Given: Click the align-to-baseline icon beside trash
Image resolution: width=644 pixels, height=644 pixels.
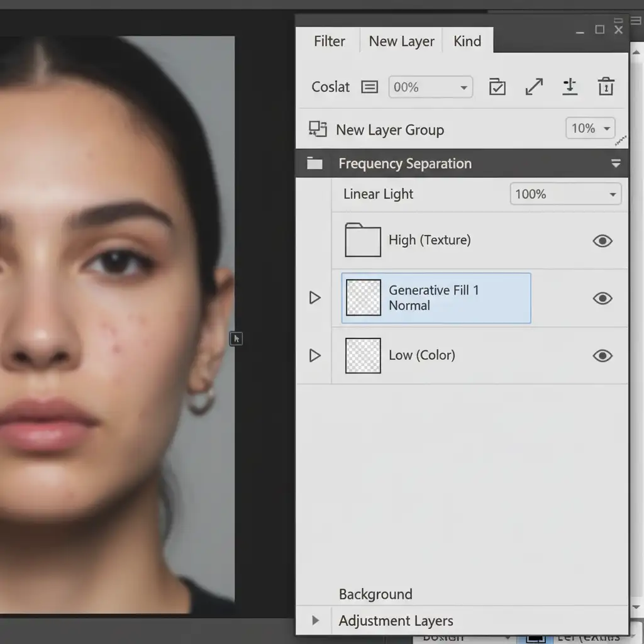Looking at the screenshot, I should (570, 87).
